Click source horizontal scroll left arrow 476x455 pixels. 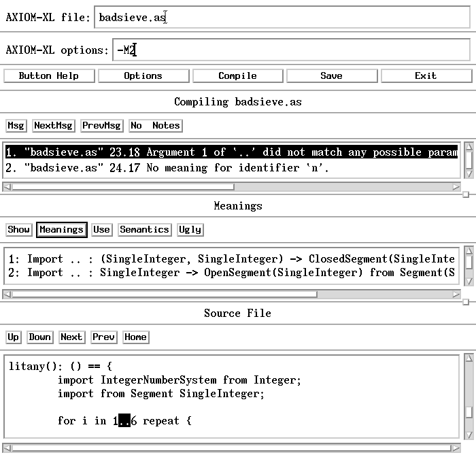(x=7, y=448)
